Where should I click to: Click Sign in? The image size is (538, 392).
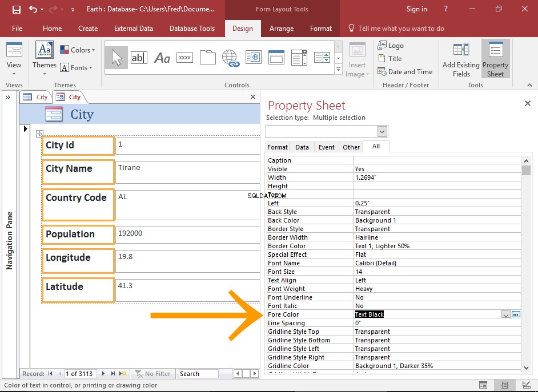[x=416, y=9]
